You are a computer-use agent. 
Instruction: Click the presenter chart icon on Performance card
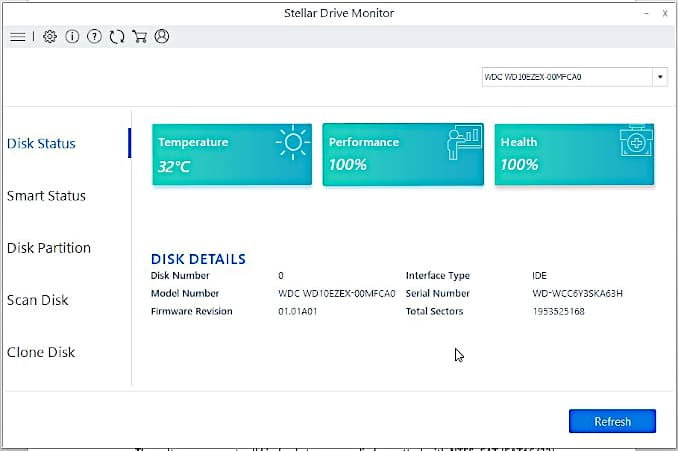[x=464, y=143]
